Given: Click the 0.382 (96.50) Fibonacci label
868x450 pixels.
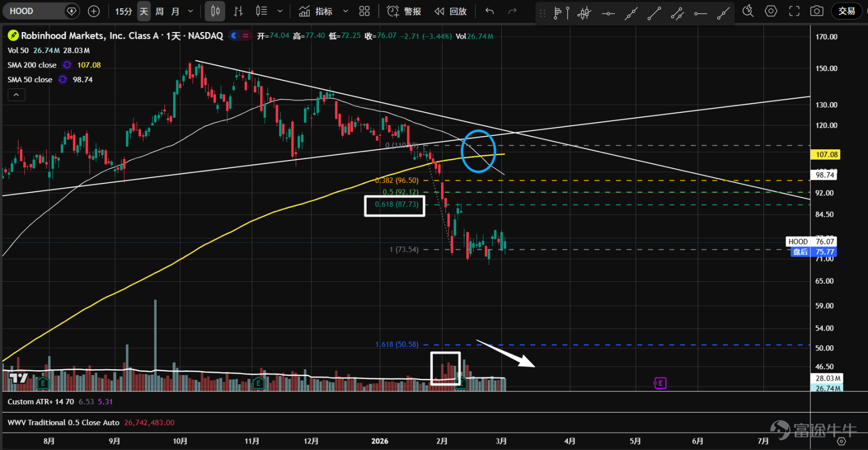Looking at the screenshot, I should 397,181.
